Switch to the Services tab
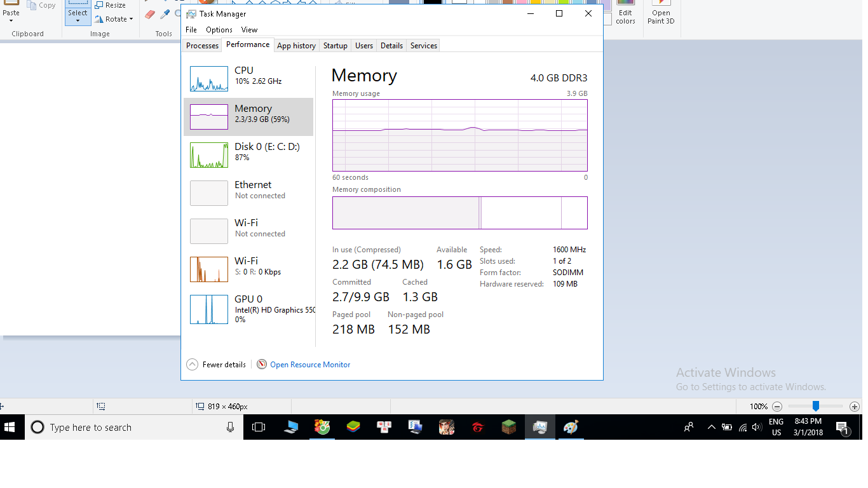The height and width of the screenshot is (488, 868). [x=424, y=46]
